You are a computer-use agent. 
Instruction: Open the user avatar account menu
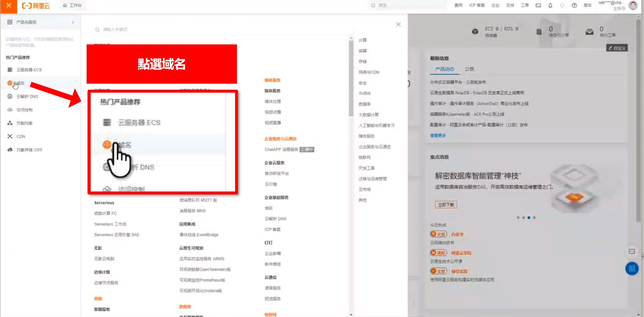pos(633,5)
